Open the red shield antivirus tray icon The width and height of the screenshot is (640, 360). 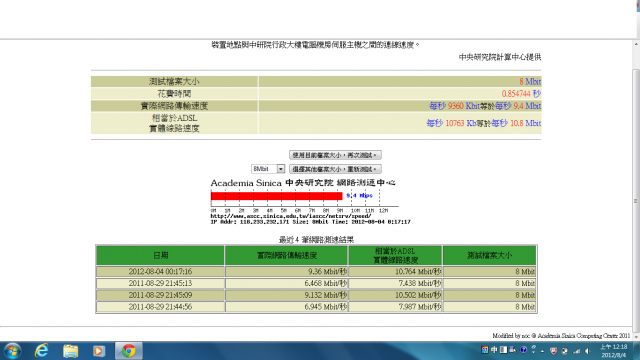coord(553,351)
